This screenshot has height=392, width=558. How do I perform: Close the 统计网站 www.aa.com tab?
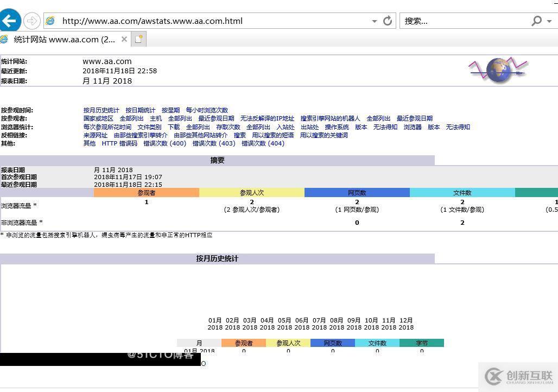click(x=124, y=39)
